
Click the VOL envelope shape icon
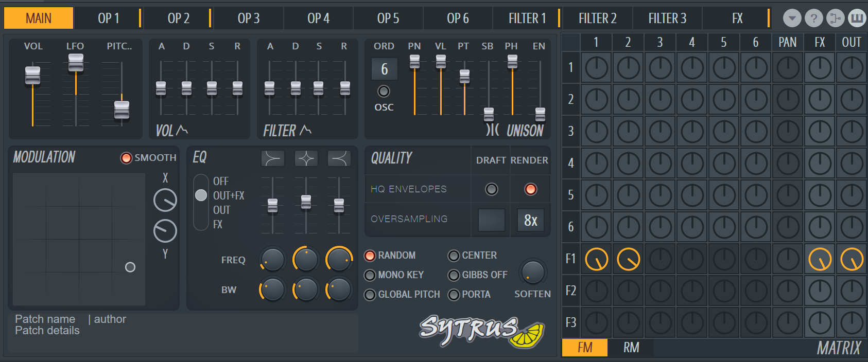(x=182, y=130)
